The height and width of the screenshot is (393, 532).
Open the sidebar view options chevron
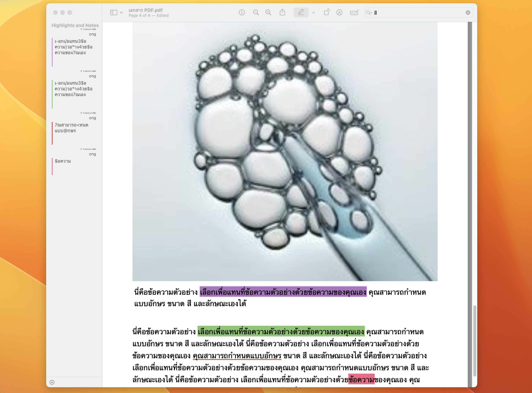[x=121, y=13]
